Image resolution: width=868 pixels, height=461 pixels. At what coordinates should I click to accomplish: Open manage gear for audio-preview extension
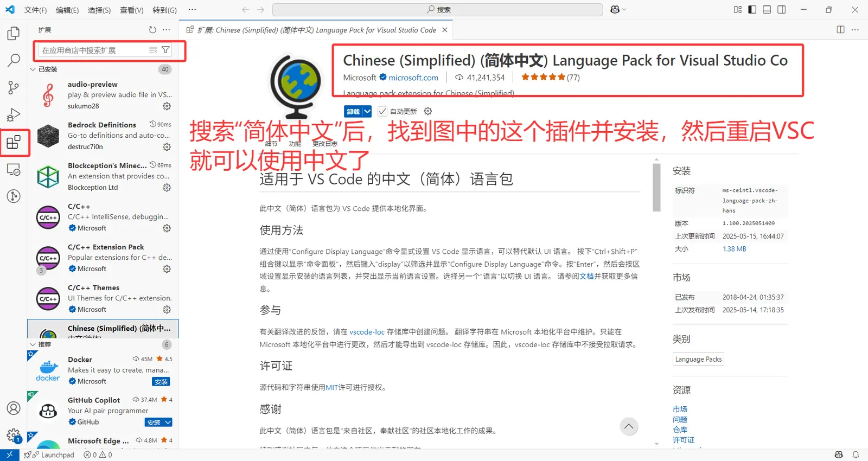pyautogui.click(x=167, y=106)
